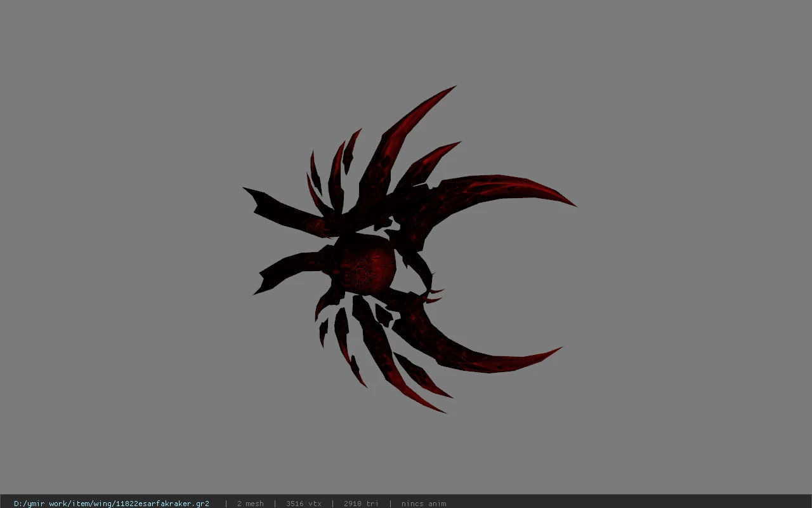Image resolution: width=812 pixels, height=508 pixels.
Task: Click the file path 11822esarfakraker.gr2 in status bar
Action: (x=112, y=504)
